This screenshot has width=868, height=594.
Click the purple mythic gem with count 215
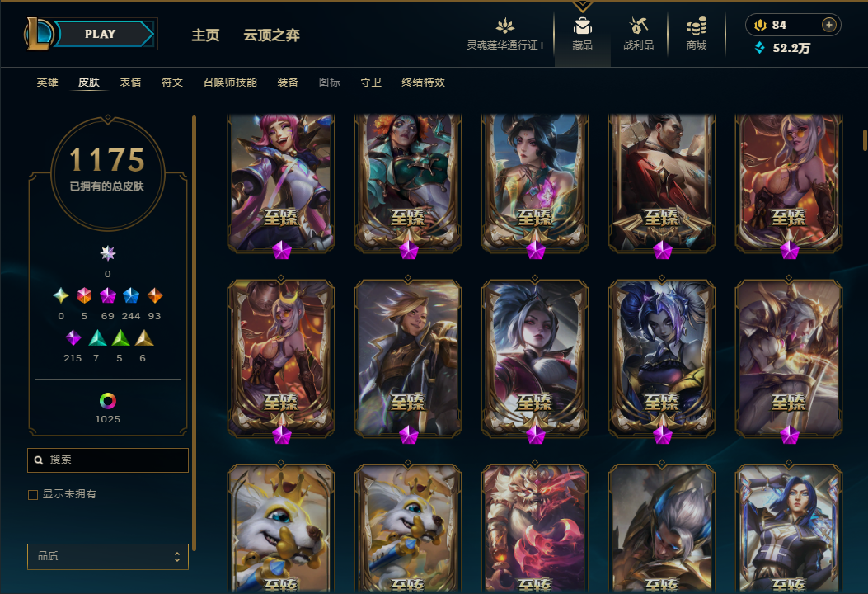click(x=73, y=337)
